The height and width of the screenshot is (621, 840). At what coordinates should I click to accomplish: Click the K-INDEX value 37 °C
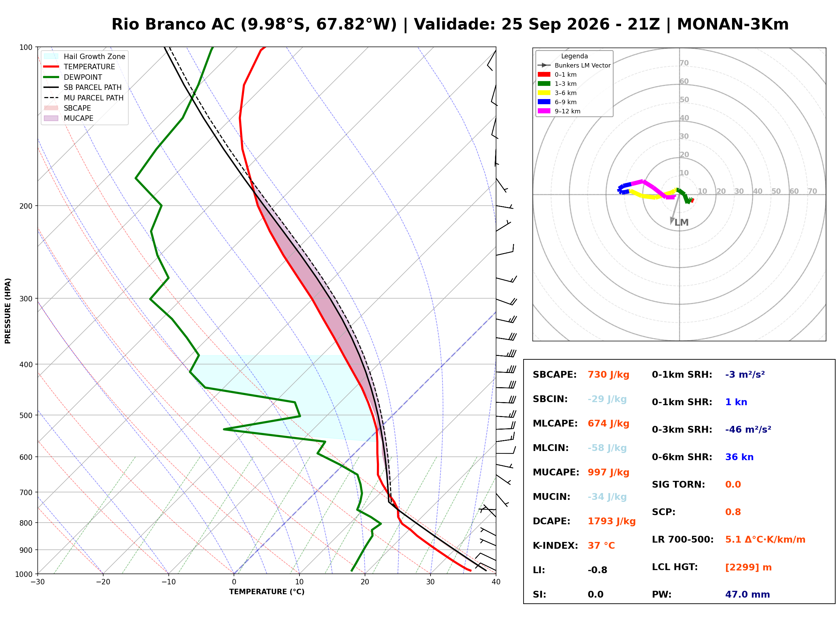601,546
